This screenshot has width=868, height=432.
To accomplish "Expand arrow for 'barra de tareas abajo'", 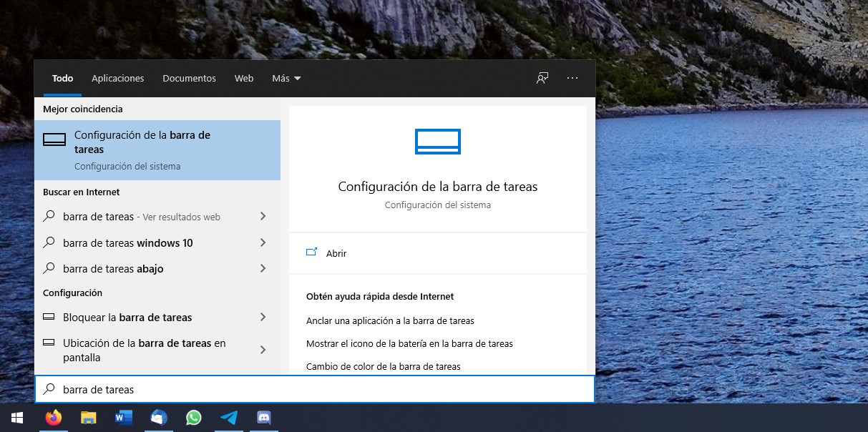I will (263, 268).
